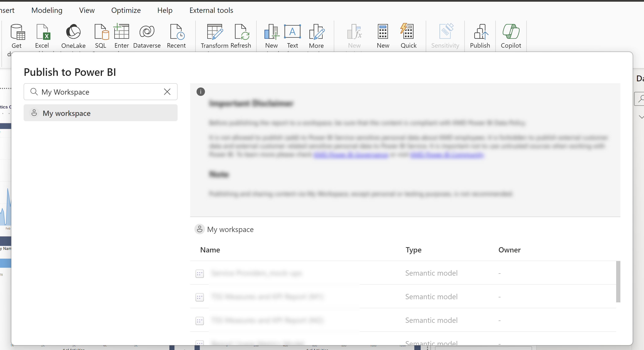Click the Sensitivity label icon
The image size is (644, 350).
(x=446, y=31)
